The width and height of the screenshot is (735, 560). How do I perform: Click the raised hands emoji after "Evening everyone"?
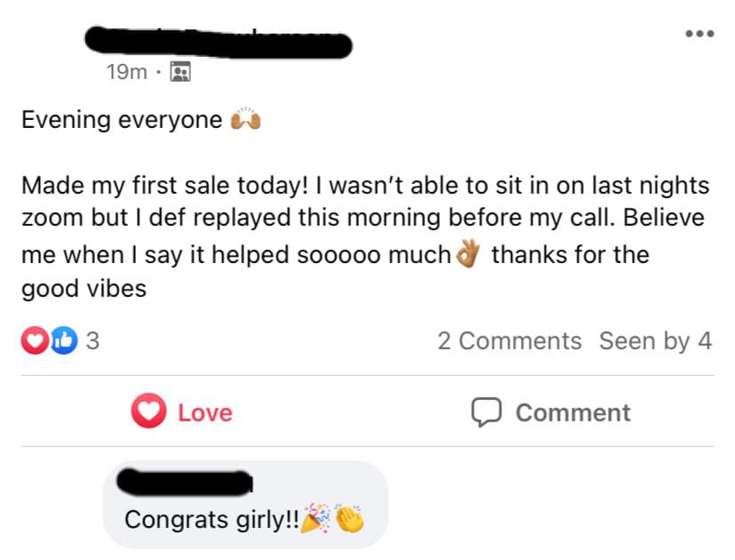(x=245, y=120)
